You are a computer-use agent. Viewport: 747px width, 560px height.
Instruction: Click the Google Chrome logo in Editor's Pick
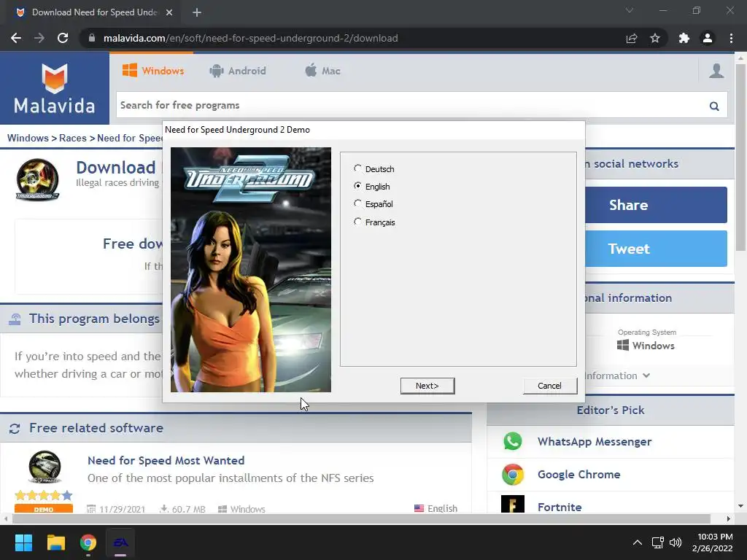tap(513, 474)
